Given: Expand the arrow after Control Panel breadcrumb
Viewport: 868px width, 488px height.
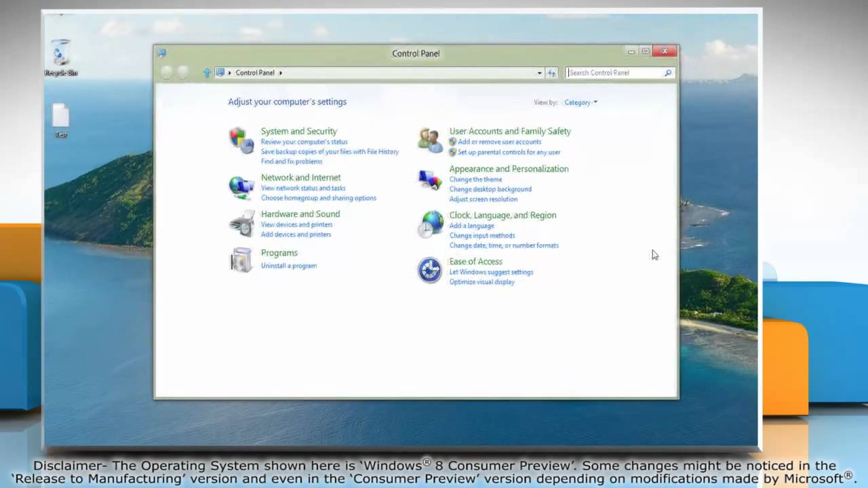Looking at the screenshot, I should tap(281, 73).
